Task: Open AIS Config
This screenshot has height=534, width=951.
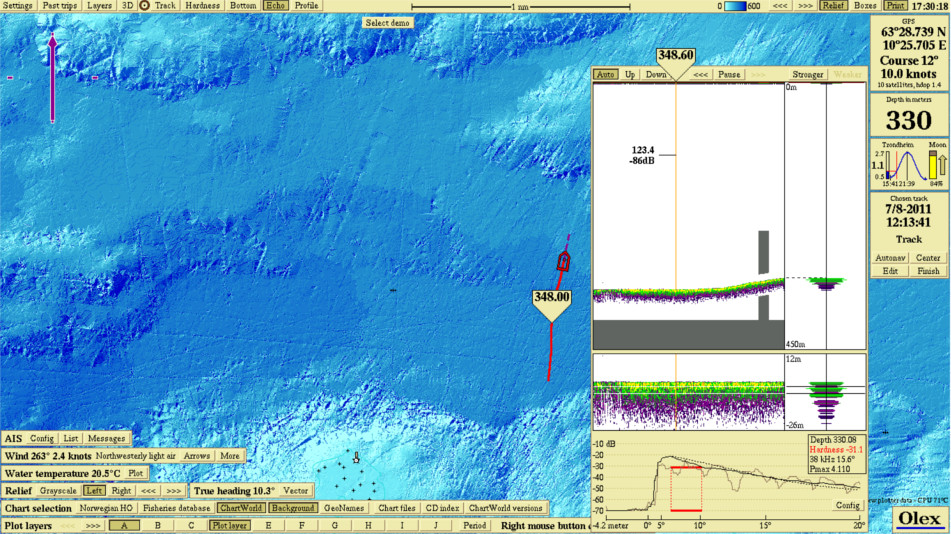Action: tap(42, 438)
